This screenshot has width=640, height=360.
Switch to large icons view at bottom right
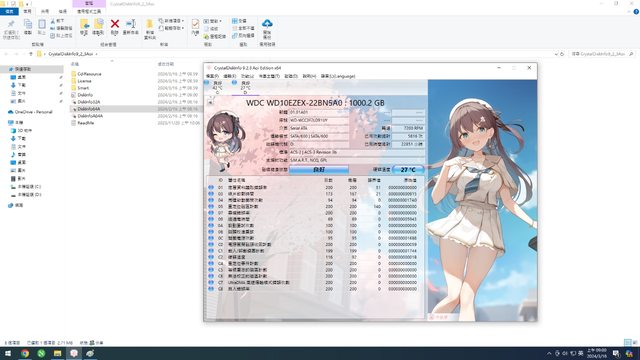tap(634, 342)
